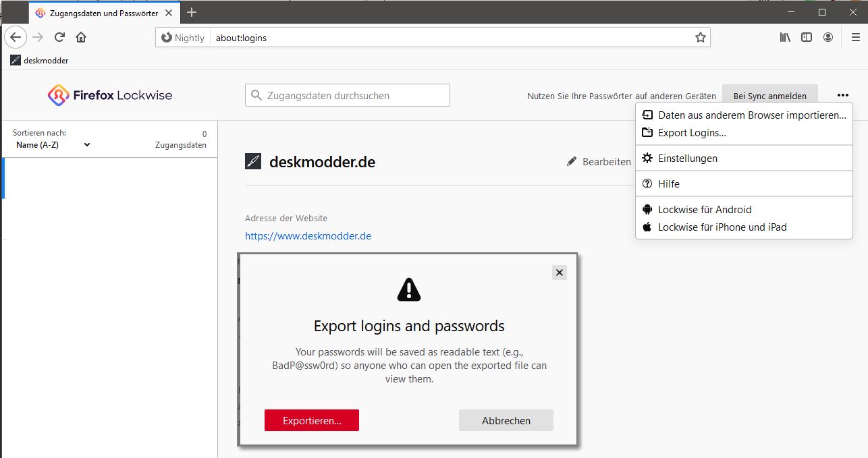The width and height of the screenshot is (868, 458).
Task: Open the Library menu icon
Action: [x=785, y=38]
